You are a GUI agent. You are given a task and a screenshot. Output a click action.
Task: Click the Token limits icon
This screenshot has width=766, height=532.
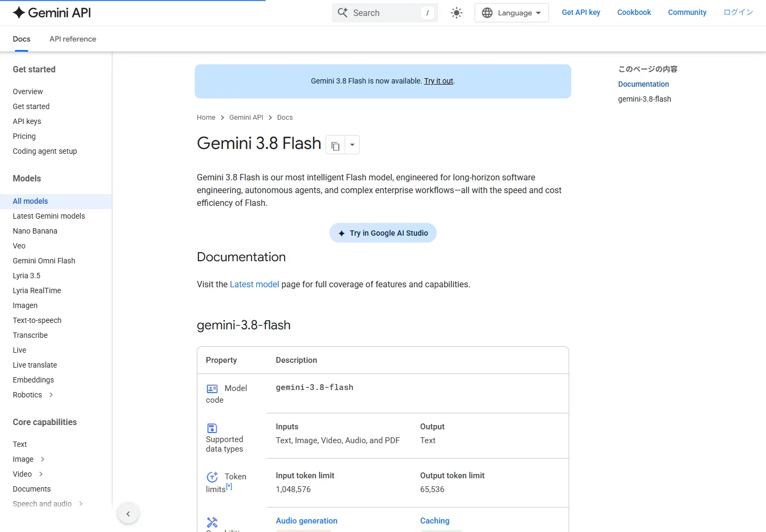point(212,477)
